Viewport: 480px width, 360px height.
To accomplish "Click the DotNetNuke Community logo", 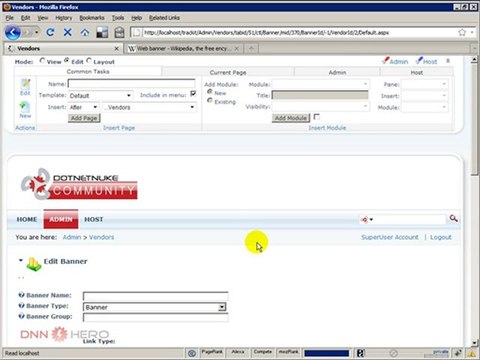I will click(x=79, y=184).
